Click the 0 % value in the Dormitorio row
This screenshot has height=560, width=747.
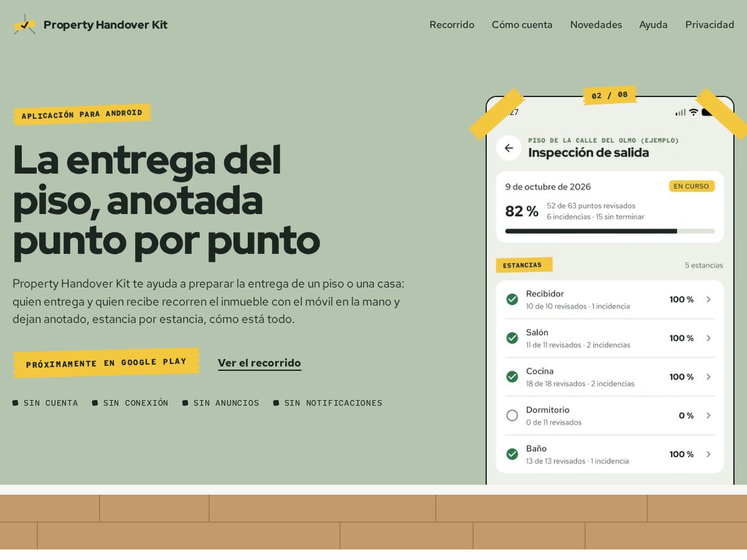click(x=686, y=415)
